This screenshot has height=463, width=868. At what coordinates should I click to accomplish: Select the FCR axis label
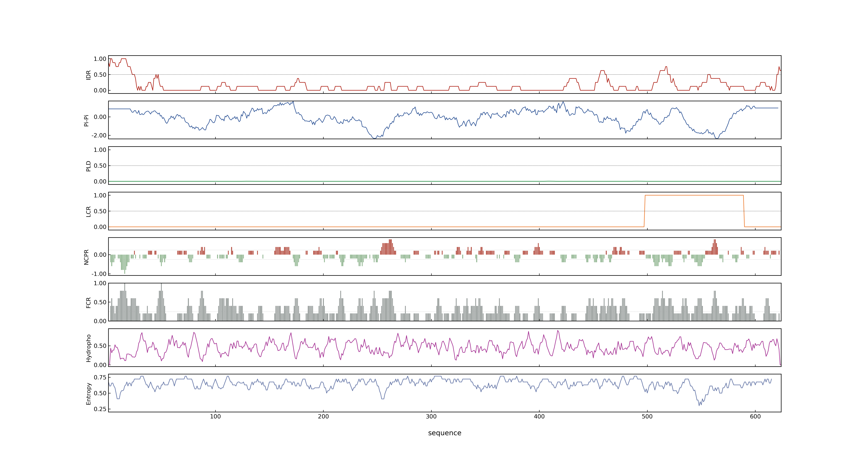tap(88, 302)
